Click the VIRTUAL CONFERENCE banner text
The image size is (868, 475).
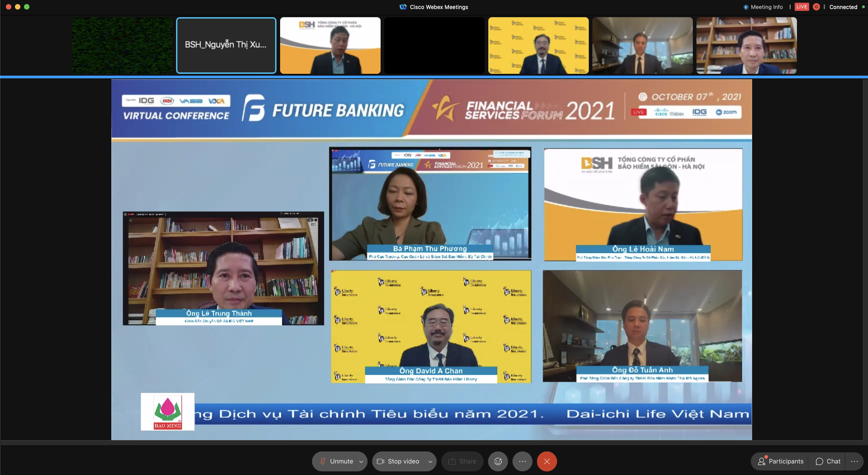pyautogui.click(x=176, y=115)
